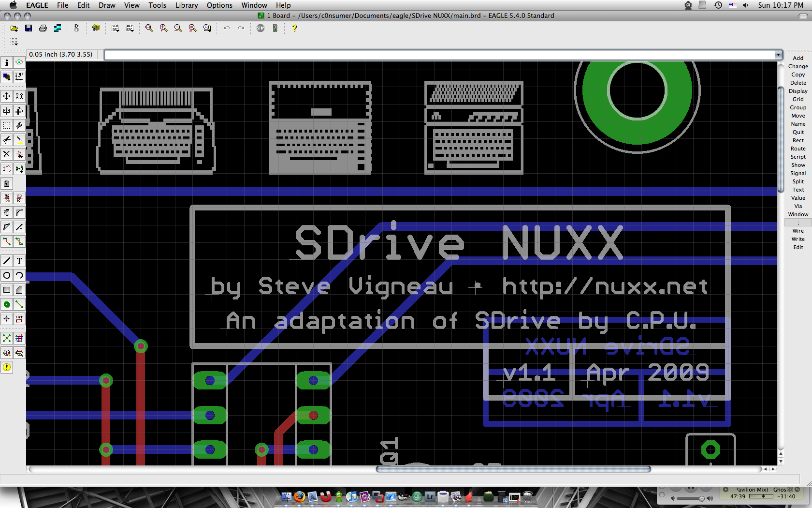Select the Lock padlock tool
This screenshot has height=508, width=812.
coord(7,183)
